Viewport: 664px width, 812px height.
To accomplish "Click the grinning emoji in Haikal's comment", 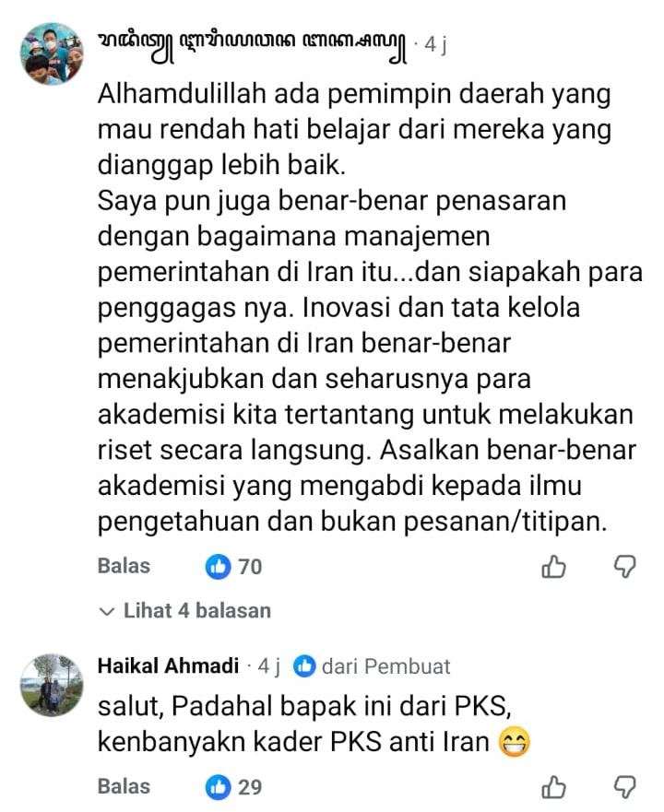I will (514, 742).
